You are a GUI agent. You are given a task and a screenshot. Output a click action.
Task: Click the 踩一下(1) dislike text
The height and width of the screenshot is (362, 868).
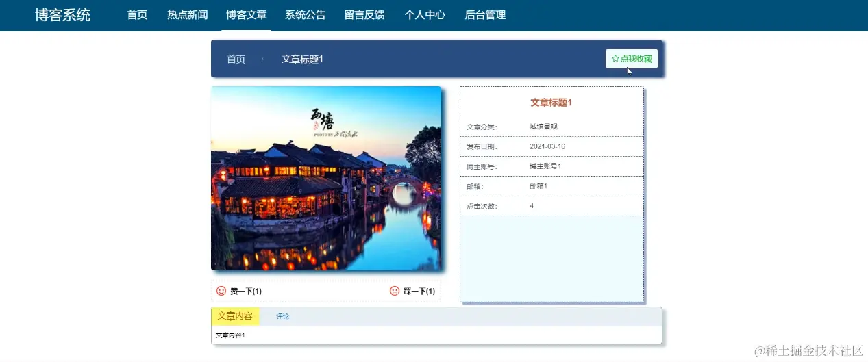tap(419, 292)
